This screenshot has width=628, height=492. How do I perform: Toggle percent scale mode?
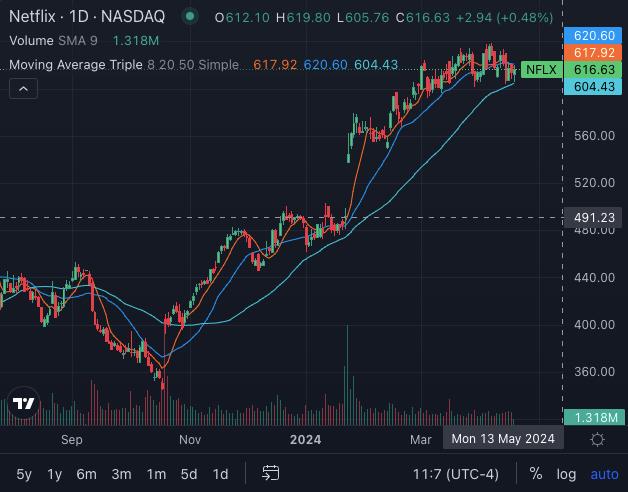(536, 473)
